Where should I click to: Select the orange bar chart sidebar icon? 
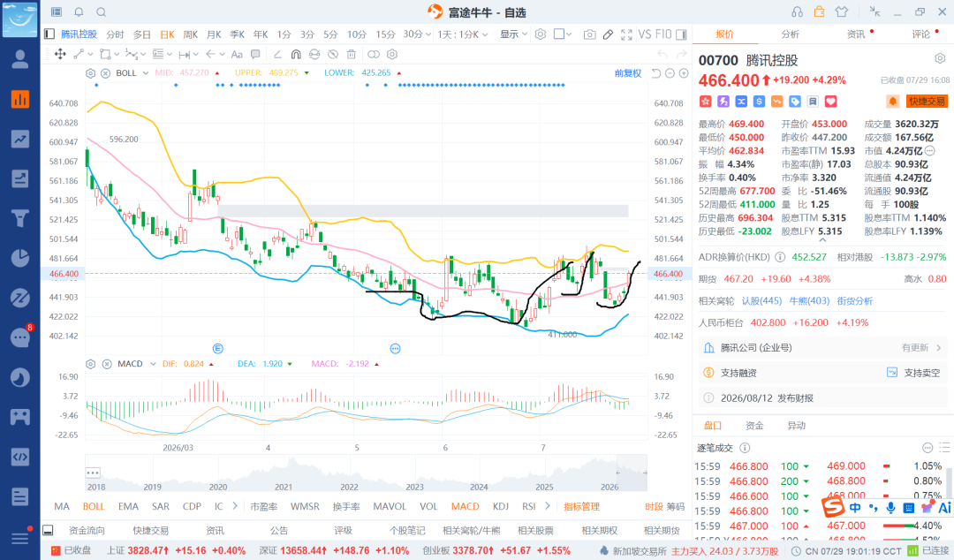tap(20, 99)
